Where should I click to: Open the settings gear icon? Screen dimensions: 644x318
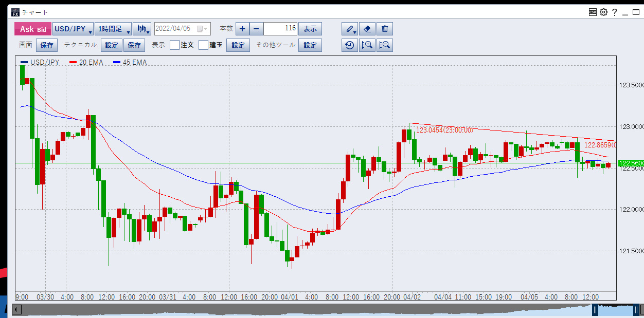(603, 12)
